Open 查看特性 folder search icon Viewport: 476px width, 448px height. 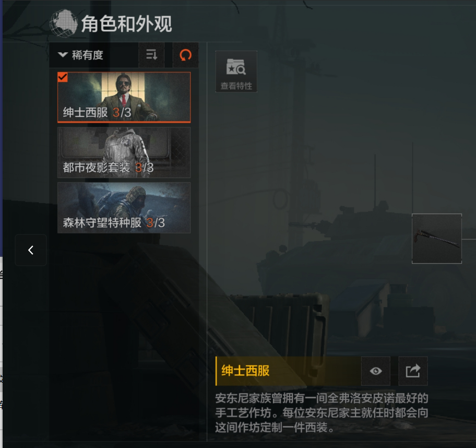click(236, 66)
